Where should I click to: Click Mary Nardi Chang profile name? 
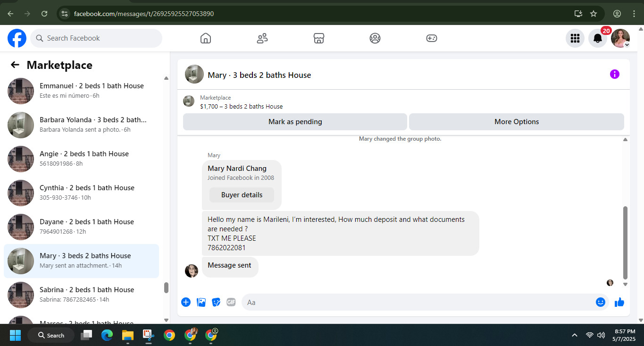pyautogui.click(x=237, y=169)
